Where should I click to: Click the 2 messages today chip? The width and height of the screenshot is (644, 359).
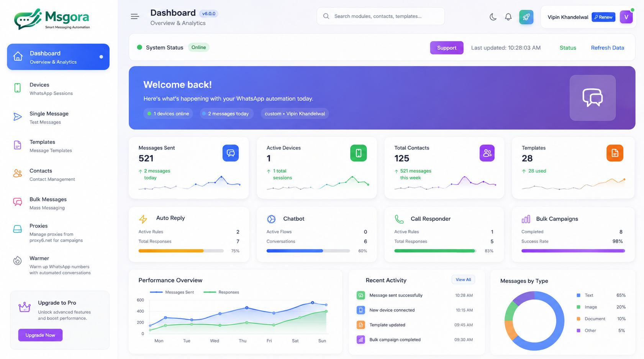coord(227,114)
